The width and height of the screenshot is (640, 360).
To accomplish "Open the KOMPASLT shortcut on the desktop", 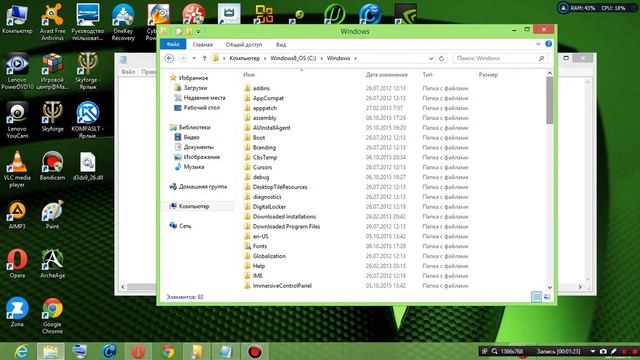I will (x=87, y=120).
